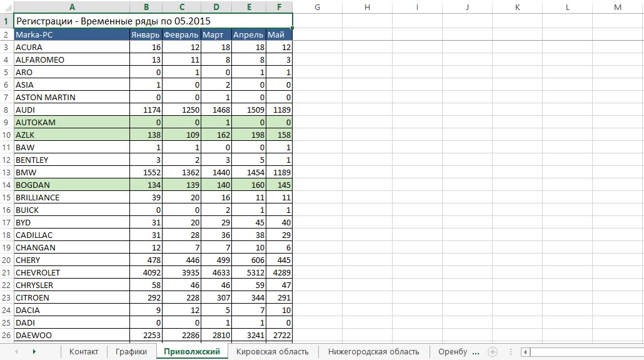Select the ACURA cell
The width and height of the screenshot is (644, 360).
pyautogui.click(x=72, y=47)
